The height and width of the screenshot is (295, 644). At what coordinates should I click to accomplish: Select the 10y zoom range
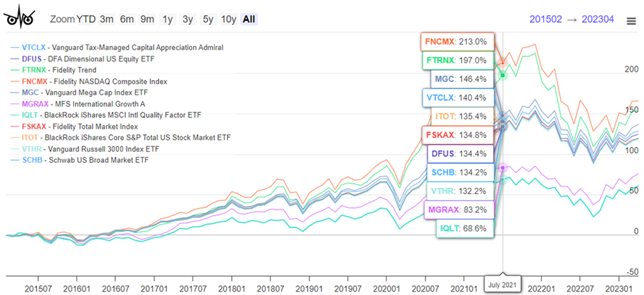(x=229, y=19)
